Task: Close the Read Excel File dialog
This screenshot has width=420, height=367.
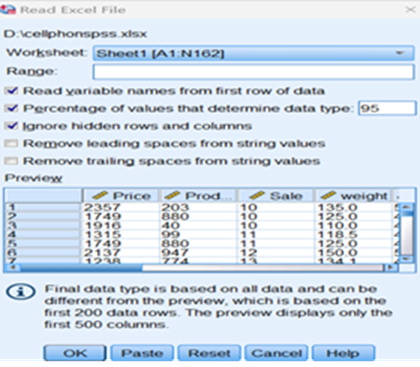Action: (x=410, y=9)
